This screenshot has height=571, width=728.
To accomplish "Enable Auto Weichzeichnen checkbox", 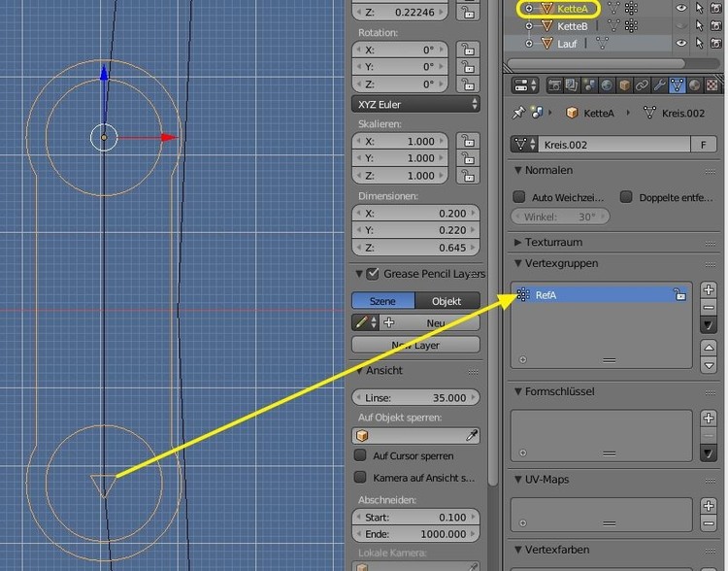I will 519,196.
